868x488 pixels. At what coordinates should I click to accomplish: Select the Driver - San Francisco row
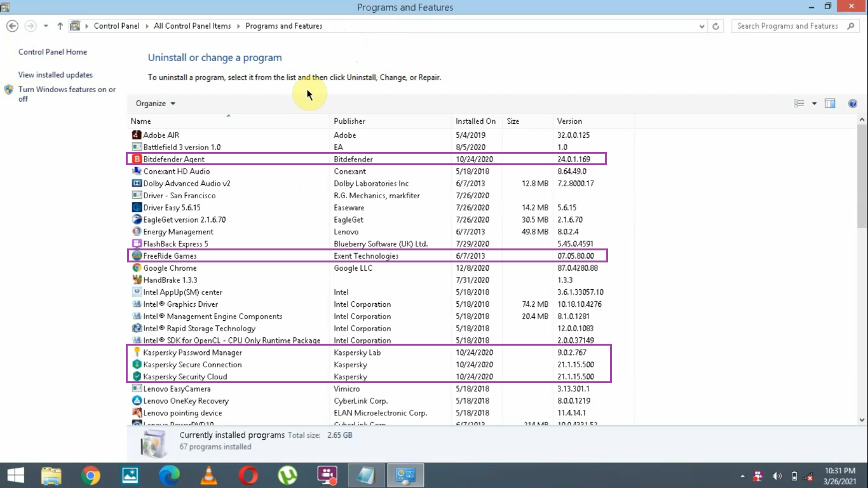(381, 196)
